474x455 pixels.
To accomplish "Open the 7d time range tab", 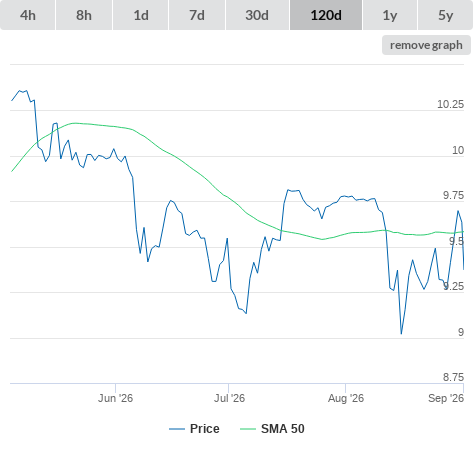I will (x=197, y=15).
